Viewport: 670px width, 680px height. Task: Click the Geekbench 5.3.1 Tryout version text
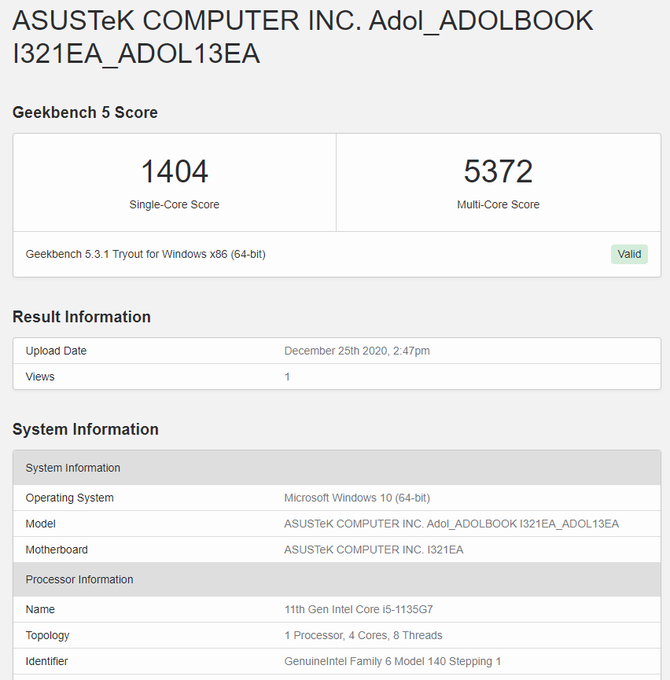145,254
